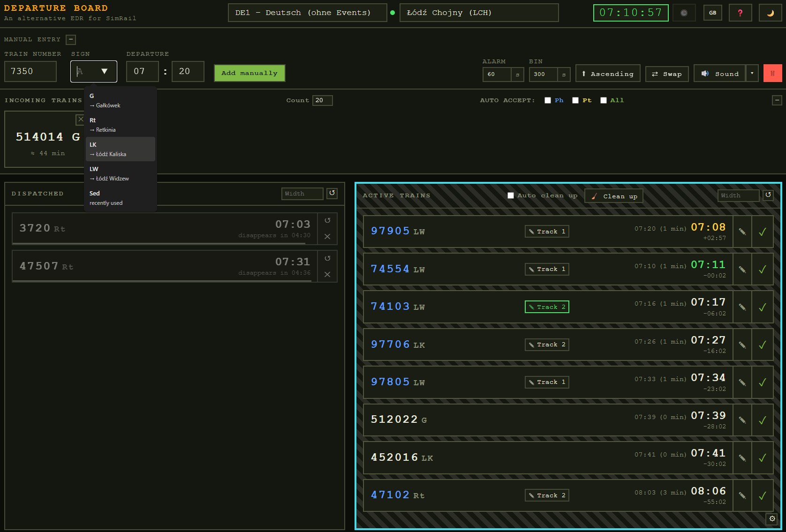Confirm departure of train 97905
The height and width of the screenshot is (532, 786).
tap(763, 232)
